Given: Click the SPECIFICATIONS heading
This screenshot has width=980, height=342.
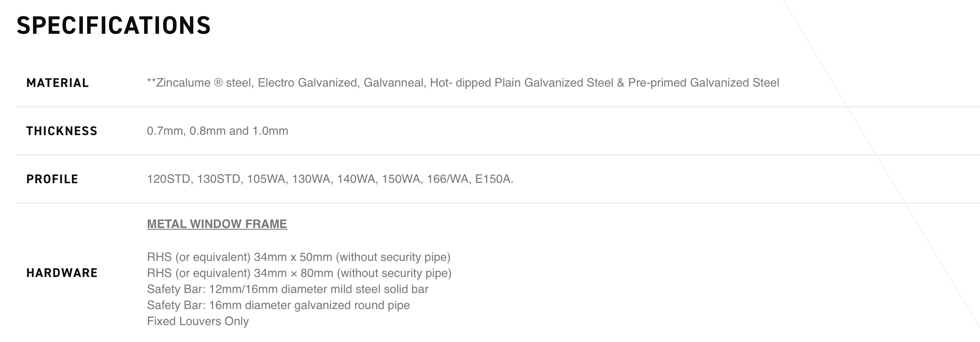Looking at the screenshot, I should 113,25.
